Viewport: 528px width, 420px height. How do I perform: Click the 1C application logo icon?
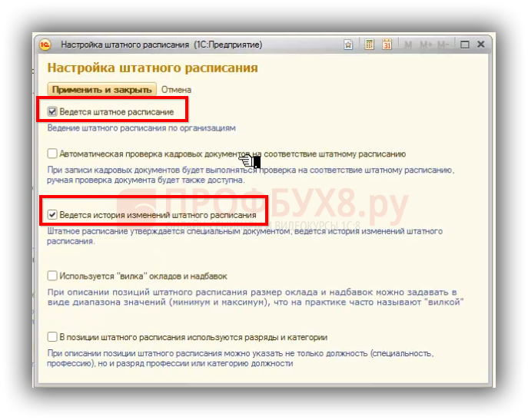coord(45,45)
